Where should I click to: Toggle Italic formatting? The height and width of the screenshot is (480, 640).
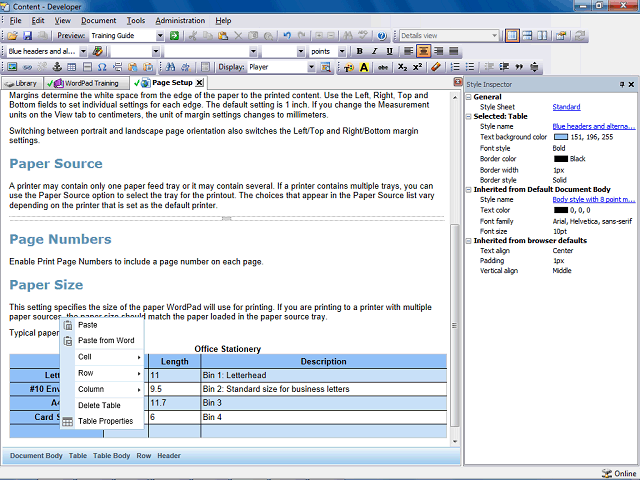[374, 51]
